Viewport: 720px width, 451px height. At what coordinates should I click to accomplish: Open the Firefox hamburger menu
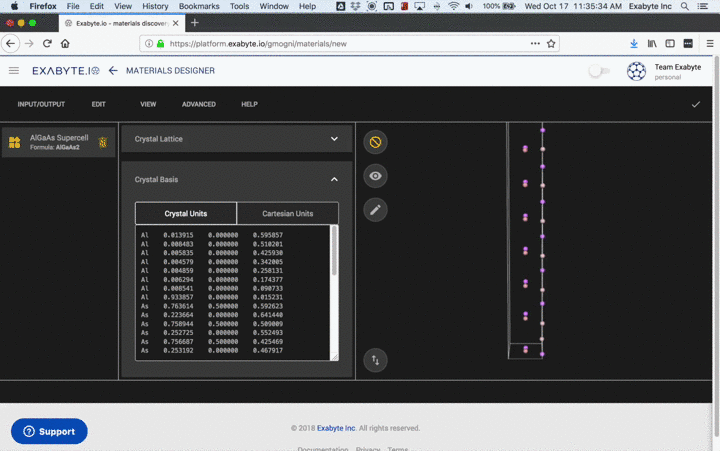tap(710, 44)
